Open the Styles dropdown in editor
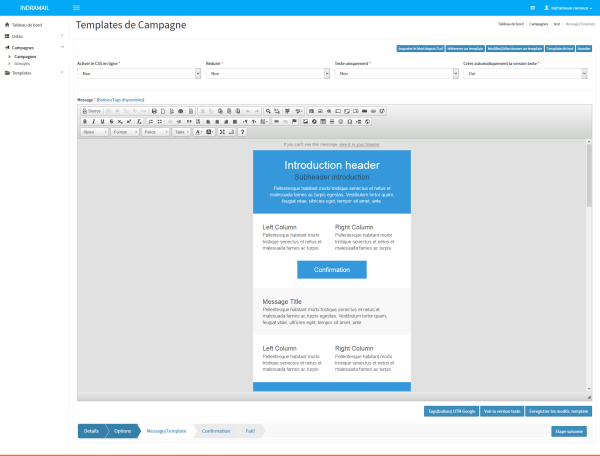 click(94, 132)
